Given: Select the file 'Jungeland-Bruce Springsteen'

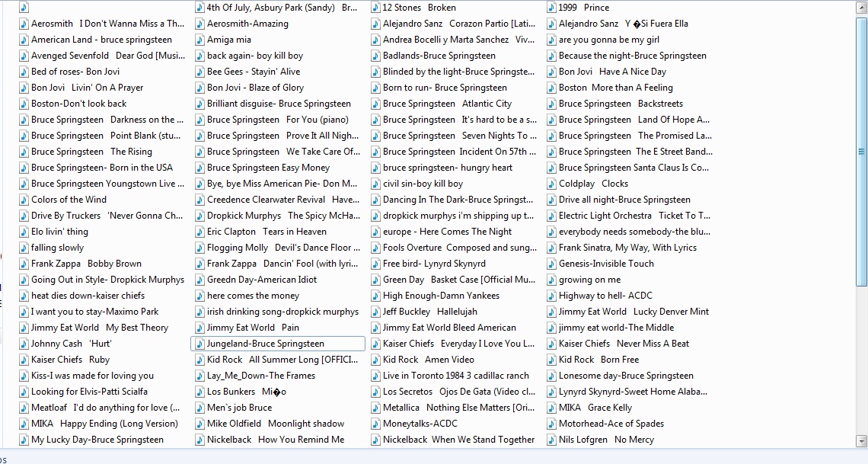Looking at the screenshot, I should (x=277, y=344).
